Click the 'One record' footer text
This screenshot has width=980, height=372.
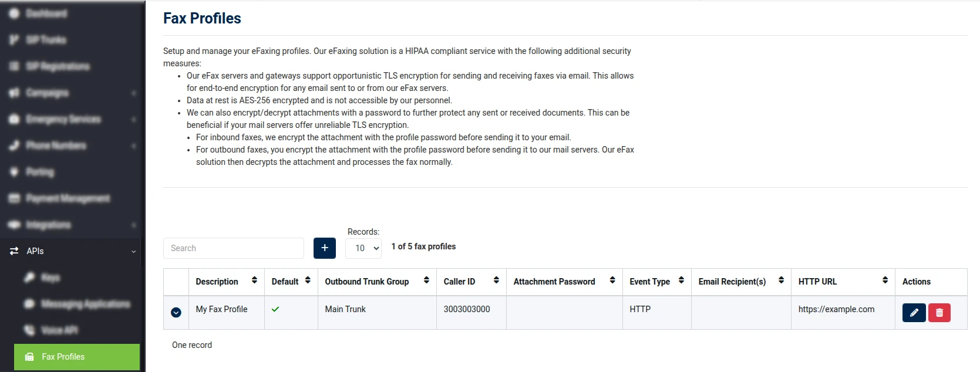192,345
